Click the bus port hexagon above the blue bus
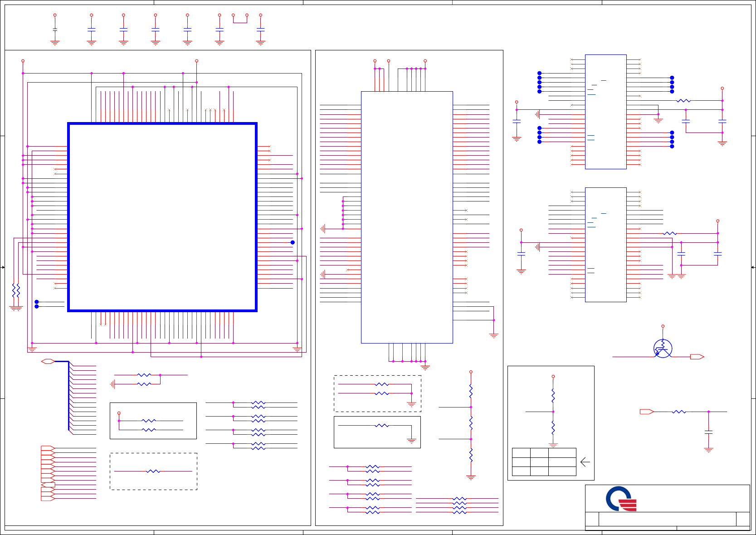This screenshot has height=535, width=756. 48,361
